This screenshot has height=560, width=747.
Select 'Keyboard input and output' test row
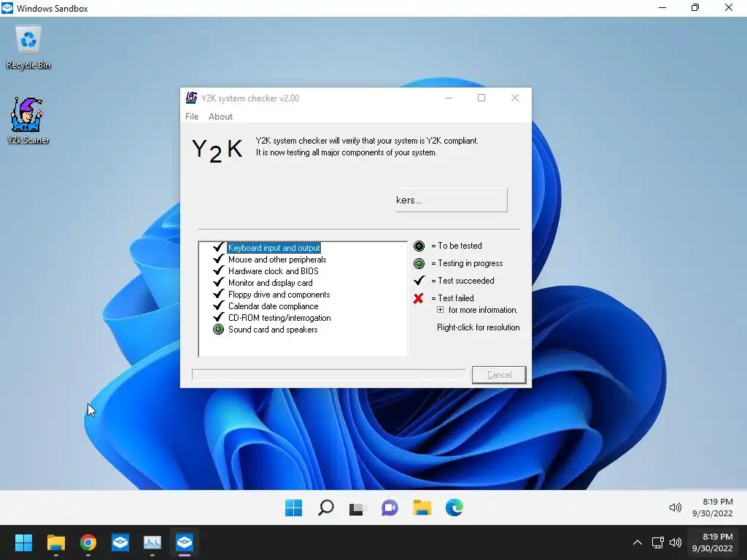(274, 248)
